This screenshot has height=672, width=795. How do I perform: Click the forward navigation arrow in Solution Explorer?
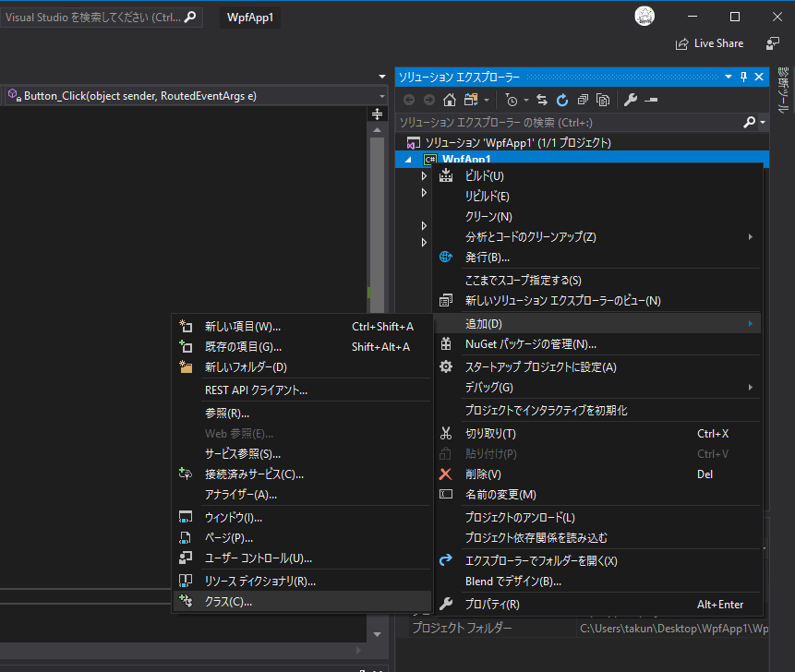(x=429, y=100)
